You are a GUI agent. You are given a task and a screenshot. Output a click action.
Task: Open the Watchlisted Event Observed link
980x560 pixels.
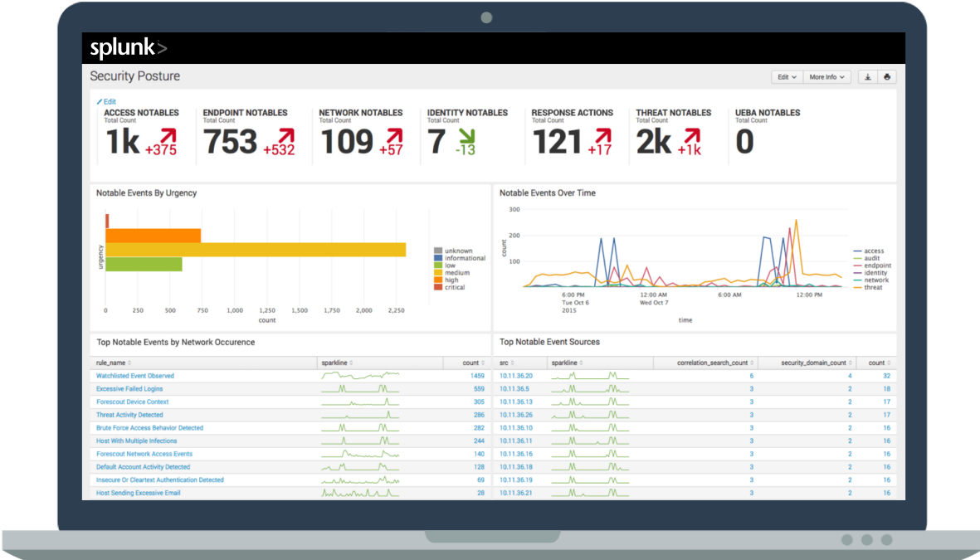pyautogui.click(x=135, y=376)
